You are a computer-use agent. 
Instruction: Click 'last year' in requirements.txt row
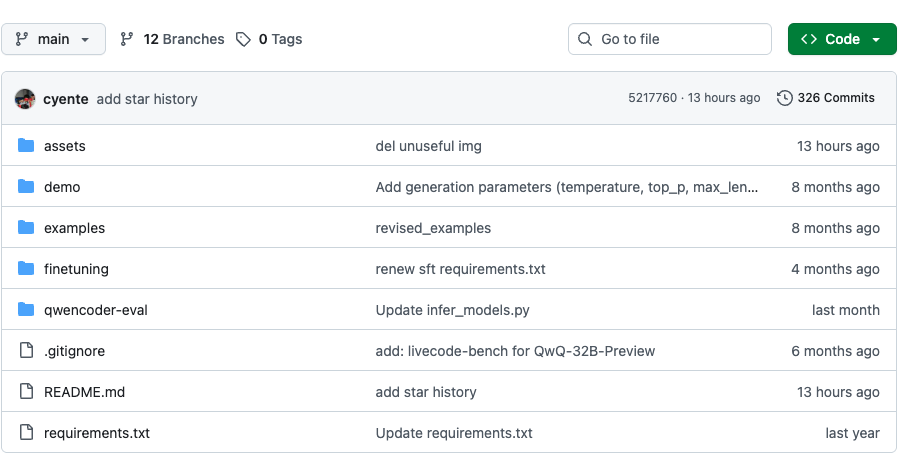pos(852,433)
